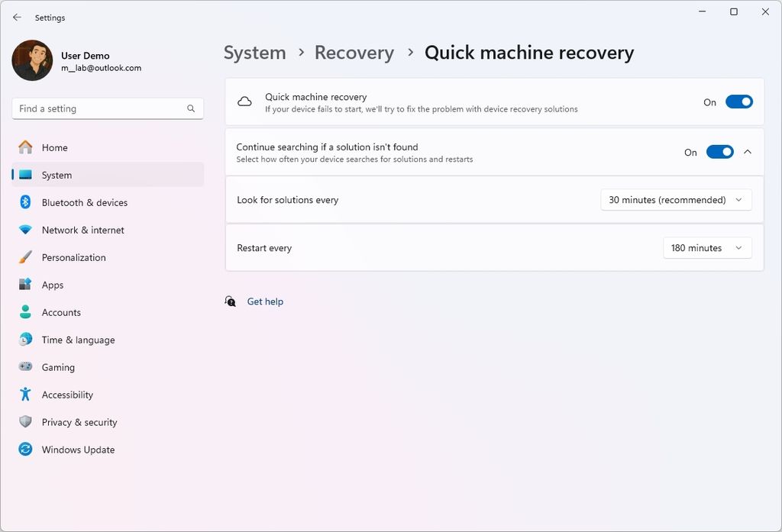This screenshot has height=532, width=782.
Task: Click the Find a setting search box
Action: point(107,108)
